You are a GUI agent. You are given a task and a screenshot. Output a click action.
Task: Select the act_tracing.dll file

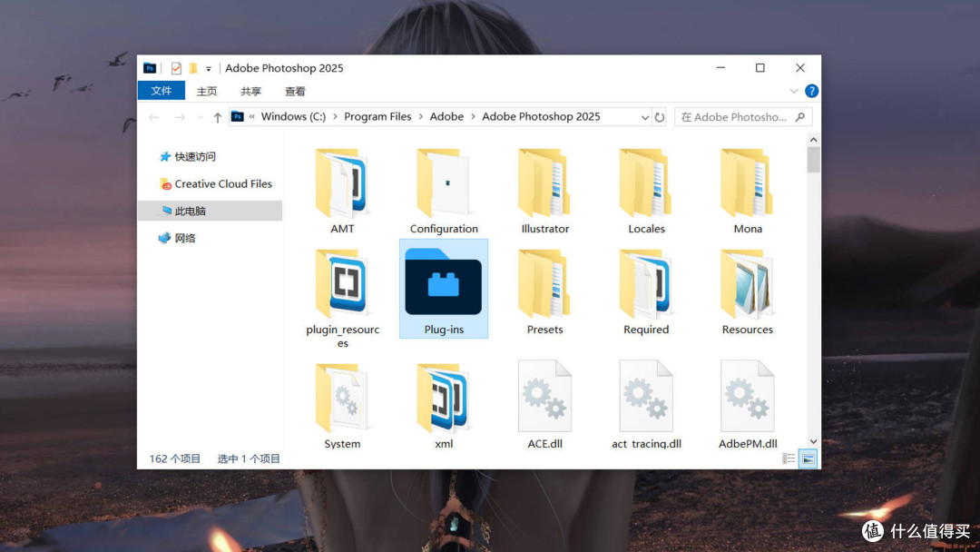pos(646,404)
